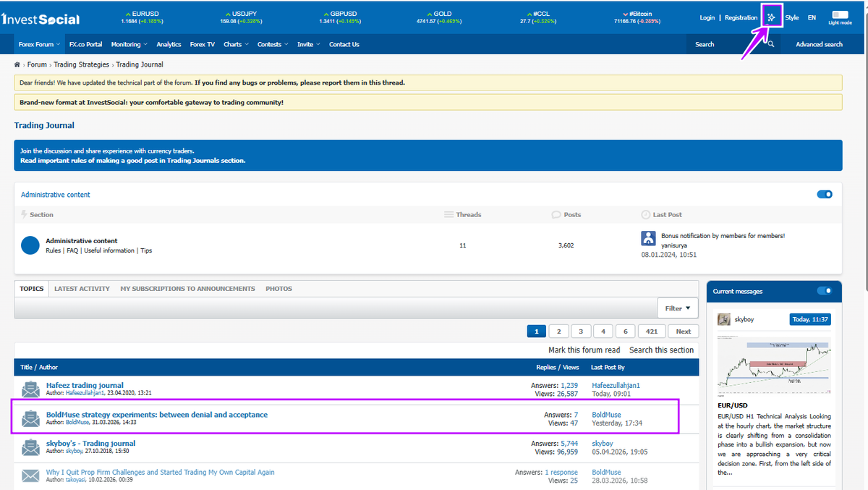Open the Filter dropdown
This screenshot has width=868, height=490.
(x=678, y=308)
